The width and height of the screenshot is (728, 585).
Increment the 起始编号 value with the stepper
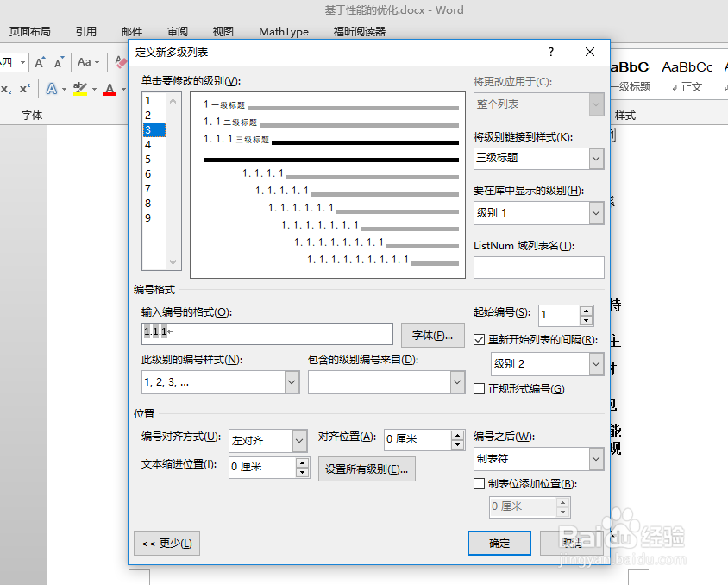[x=586, y=311]
